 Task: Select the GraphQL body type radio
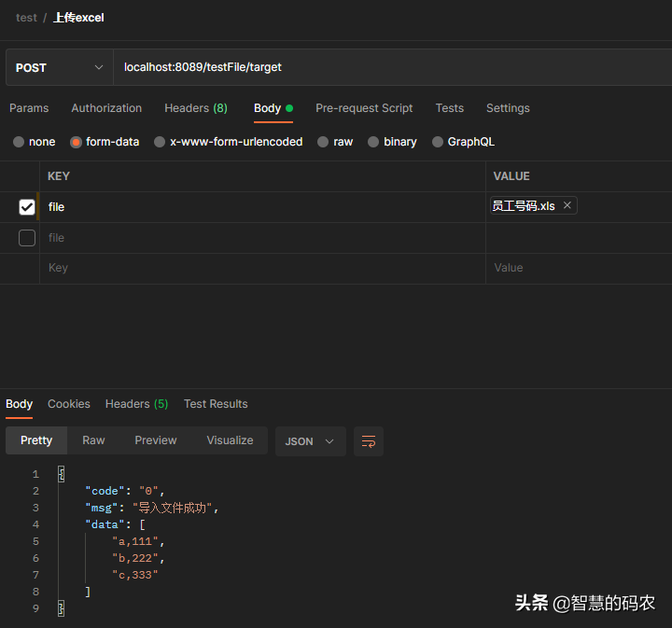[x=437, y=142]
